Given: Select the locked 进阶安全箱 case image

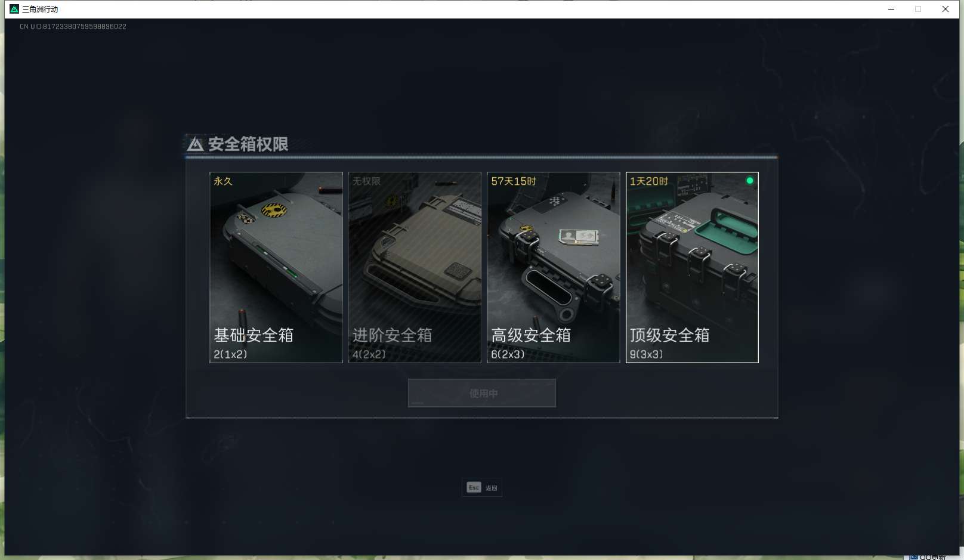Looking at the screenshot, I should (415, 267).
